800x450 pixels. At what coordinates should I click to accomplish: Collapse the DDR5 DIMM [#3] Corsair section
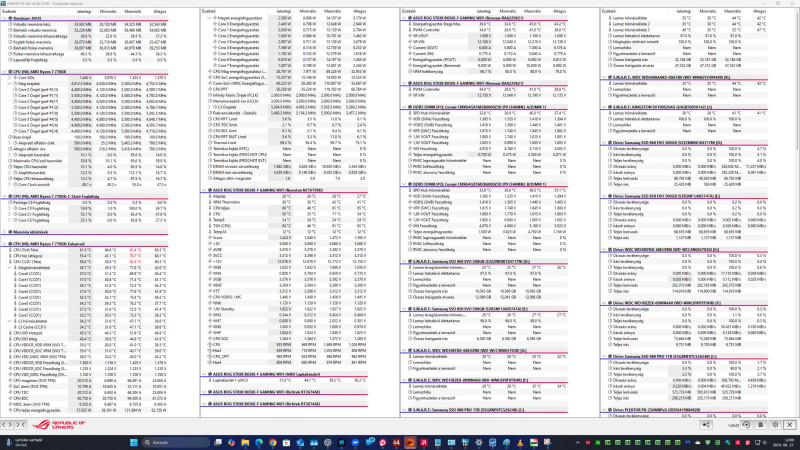pos(404,184)
